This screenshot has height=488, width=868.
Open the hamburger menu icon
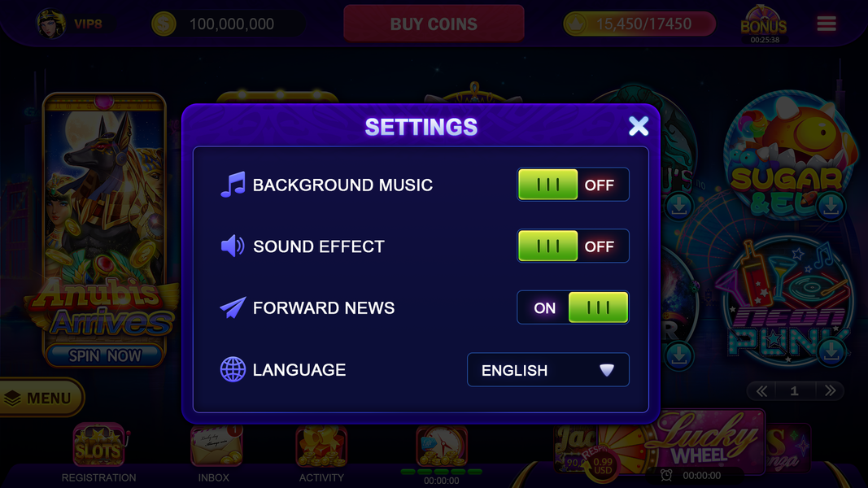(x=827, y=24)
